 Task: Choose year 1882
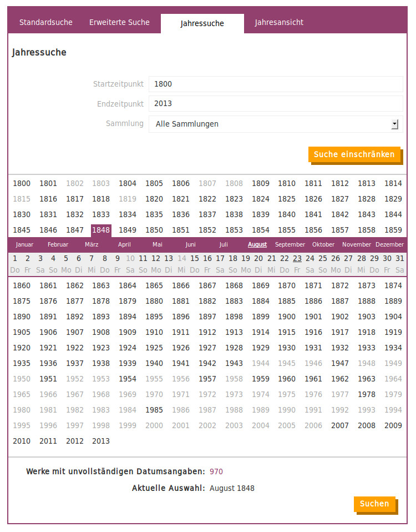click(x=207, y=302)
